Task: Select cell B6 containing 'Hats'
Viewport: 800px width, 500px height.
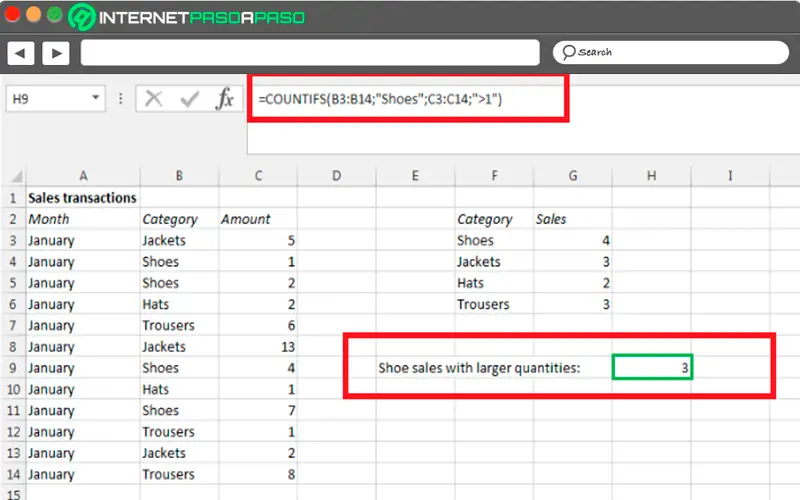Action: click(179, 304)
